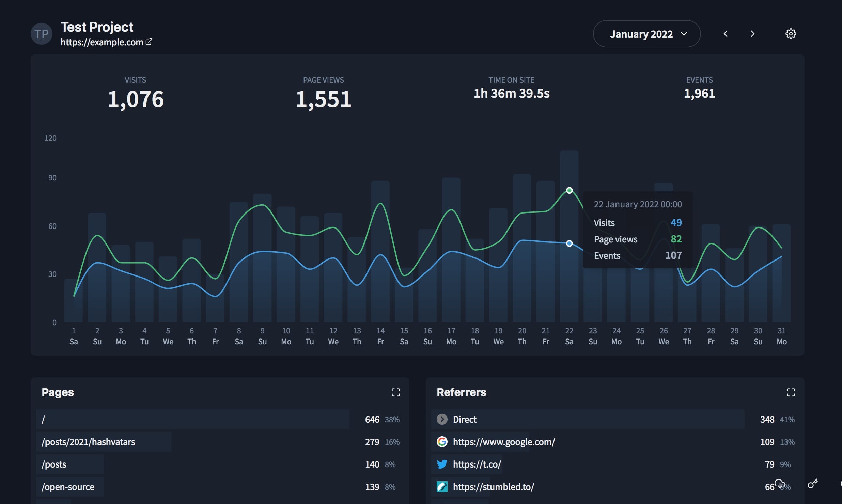Click the TP project avatar

coord(42,34)
